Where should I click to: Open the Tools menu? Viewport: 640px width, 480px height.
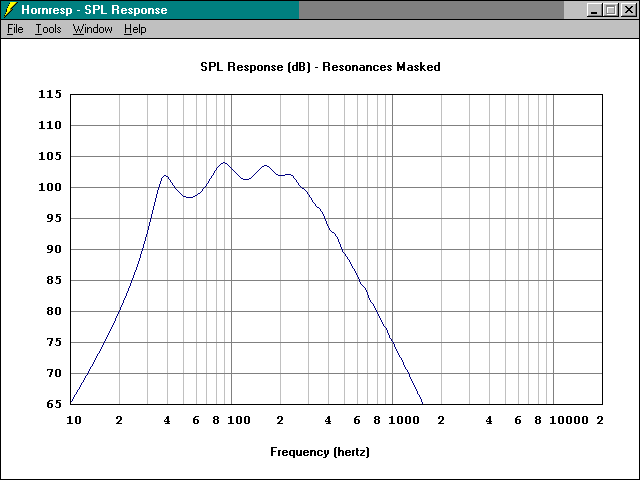48,29
